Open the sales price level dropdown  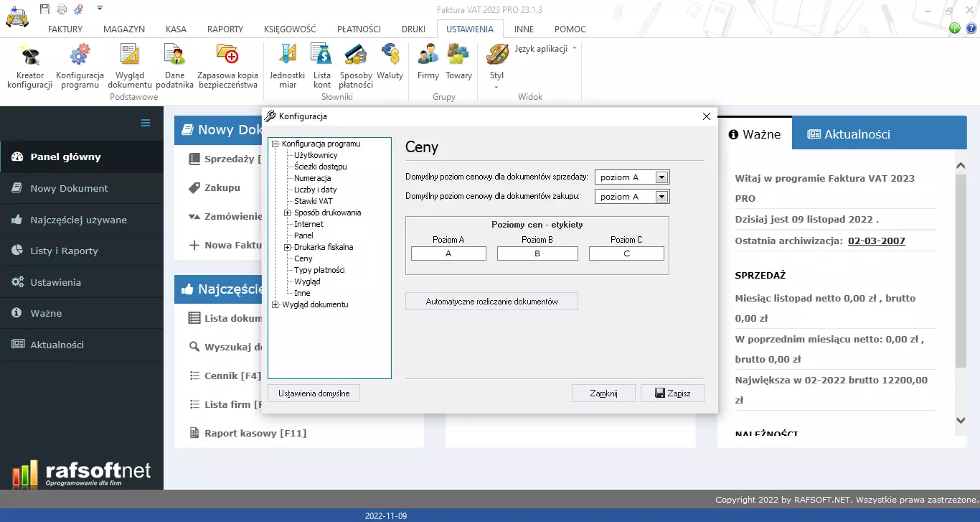pos(662,177)
